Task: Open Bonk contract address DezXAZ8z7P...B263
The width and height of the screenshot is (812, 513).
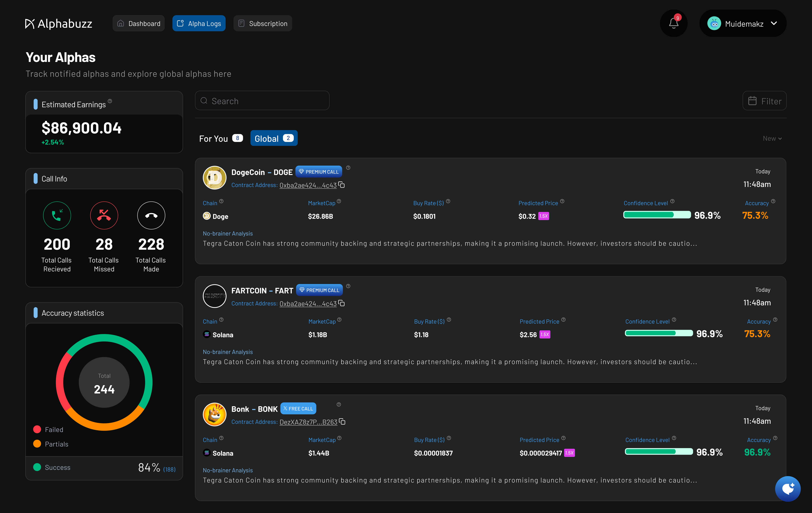Action: click(x=308, y=422)
